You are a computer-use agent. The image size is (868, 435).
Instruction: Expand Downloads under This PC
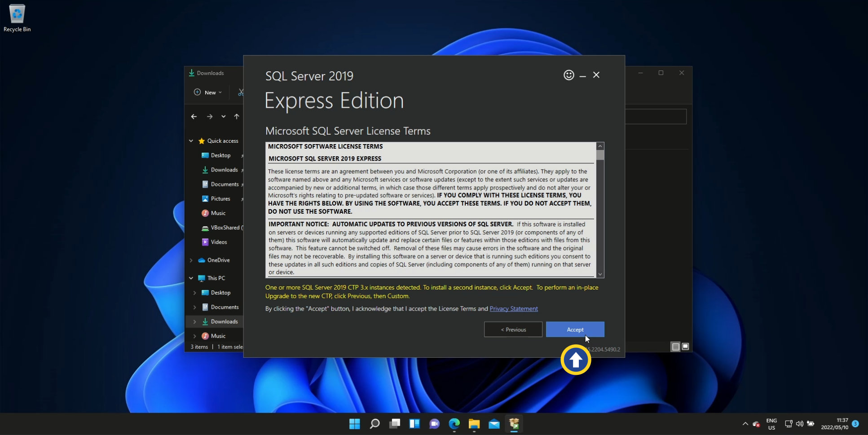coord(194,321)
